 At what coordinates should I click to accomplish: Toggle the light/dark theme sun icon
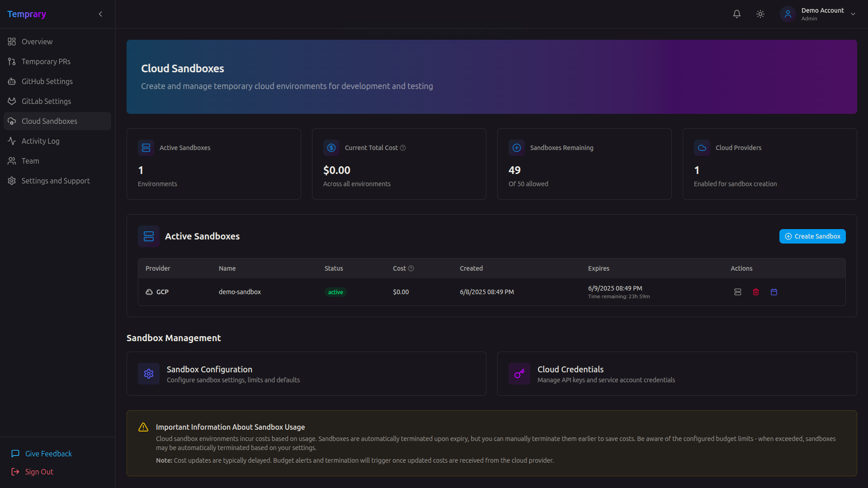click(760, 14)
